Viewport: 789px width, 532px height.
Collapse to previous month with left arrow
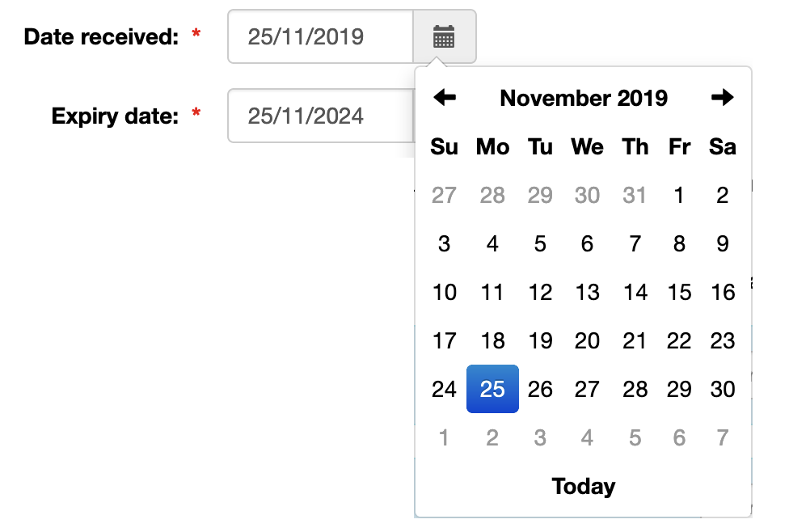click(x=445, y=97)
